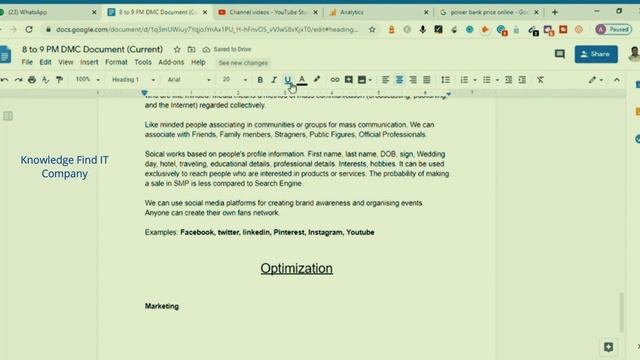Insert a link via toolbar icon
The width and height of the screenshot is (640, 360).
[335, 80]
